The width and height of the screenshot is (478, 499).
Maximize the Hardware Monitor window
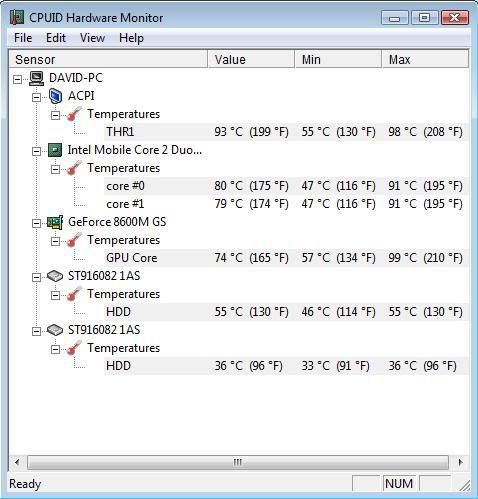[424, 18]
